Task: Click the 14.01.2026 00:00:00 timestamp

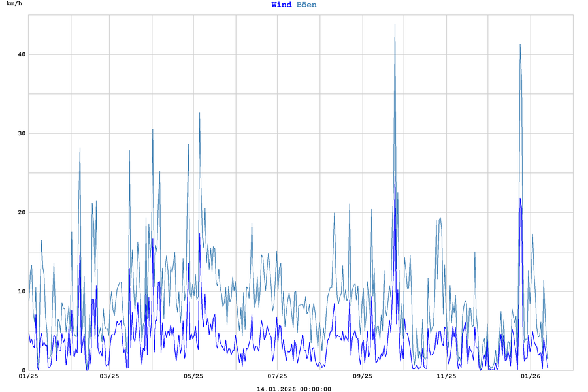Action: tap(293, 389)
